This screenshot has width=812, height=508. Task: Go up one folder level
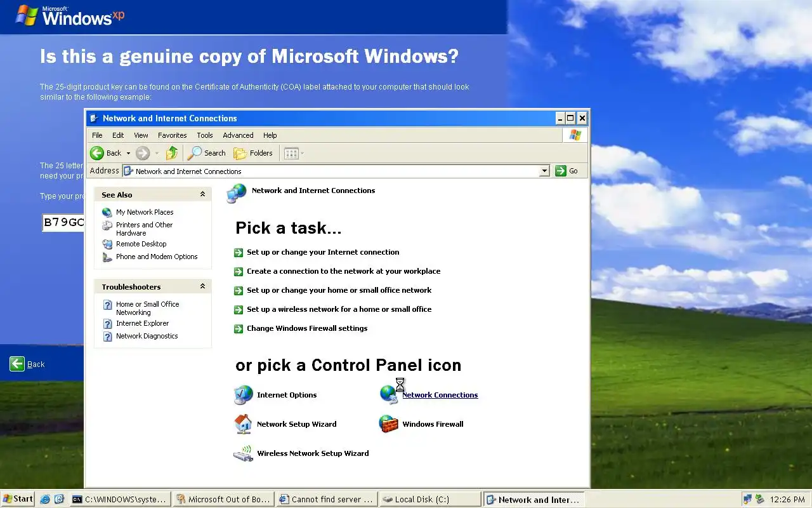pyautogui.click(x=172, y=153)
